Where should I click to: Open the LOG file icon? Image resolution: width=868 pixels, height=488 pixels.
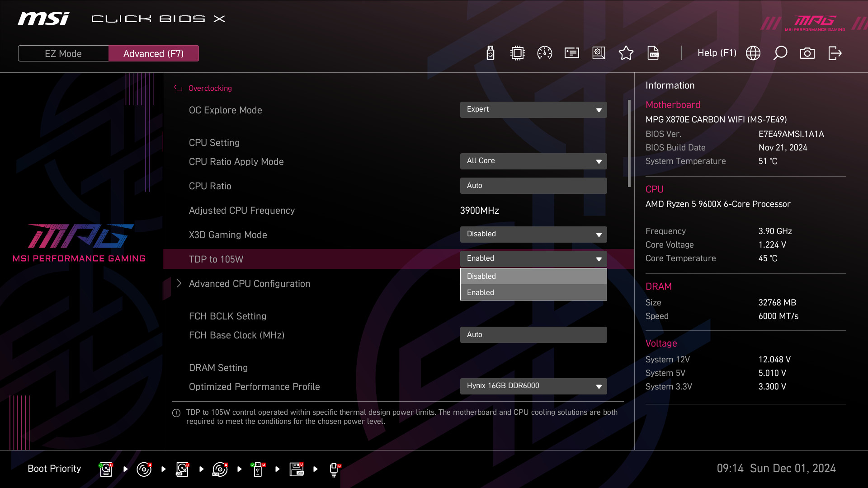click(x=653, y=53)
